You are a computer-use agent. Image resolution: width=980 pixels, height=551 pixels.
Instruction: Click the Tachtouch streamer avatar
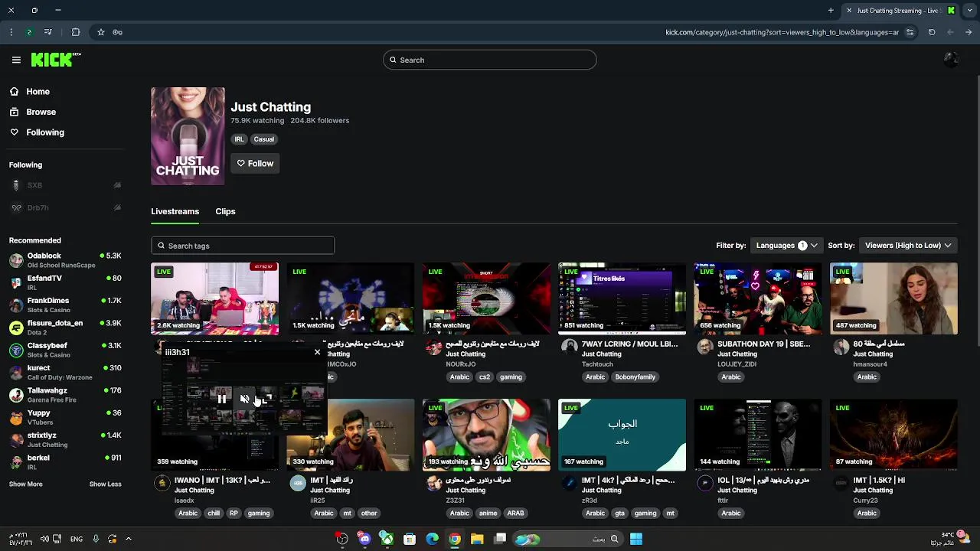(x=569, y=347)
